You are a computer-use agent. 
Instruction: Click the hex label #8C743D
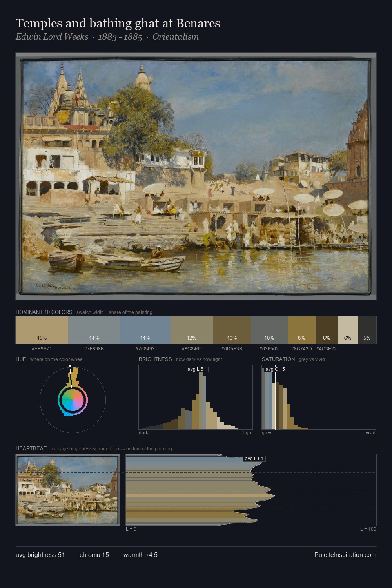tap(301, 348)
